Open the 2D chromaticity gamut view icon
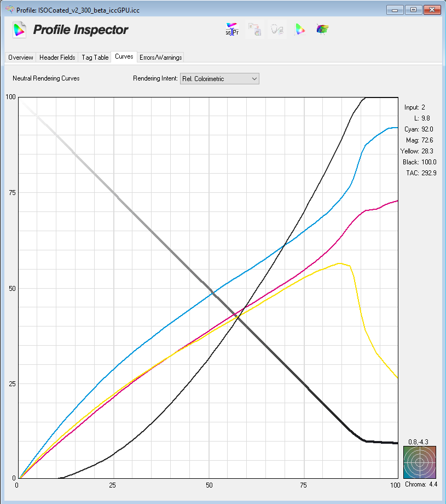The image size is (446, 504). [299, 30]
